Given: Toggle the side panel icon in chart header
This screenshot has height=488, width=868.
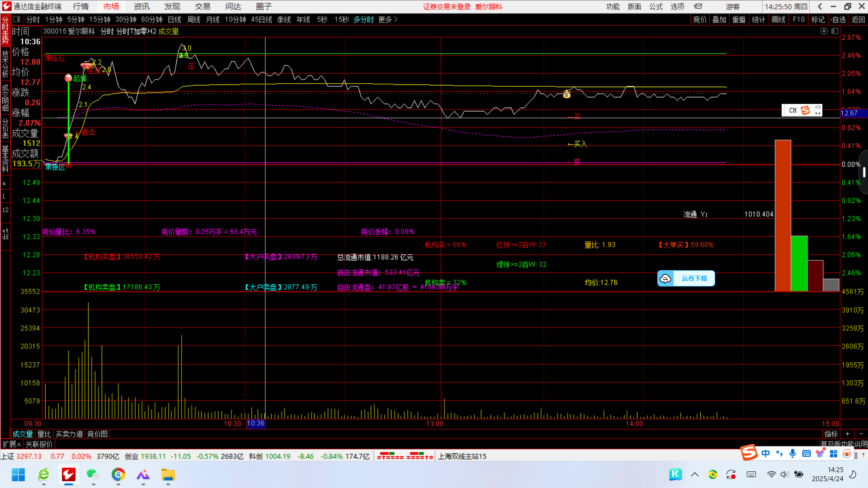Looking at the screenshot, I should (x=835, y=31).
